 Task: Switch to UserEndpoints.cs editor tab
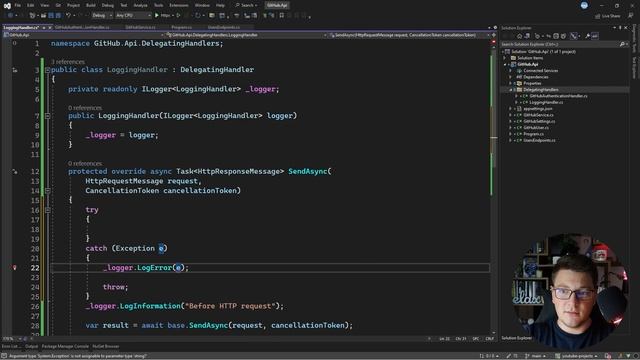224,27
